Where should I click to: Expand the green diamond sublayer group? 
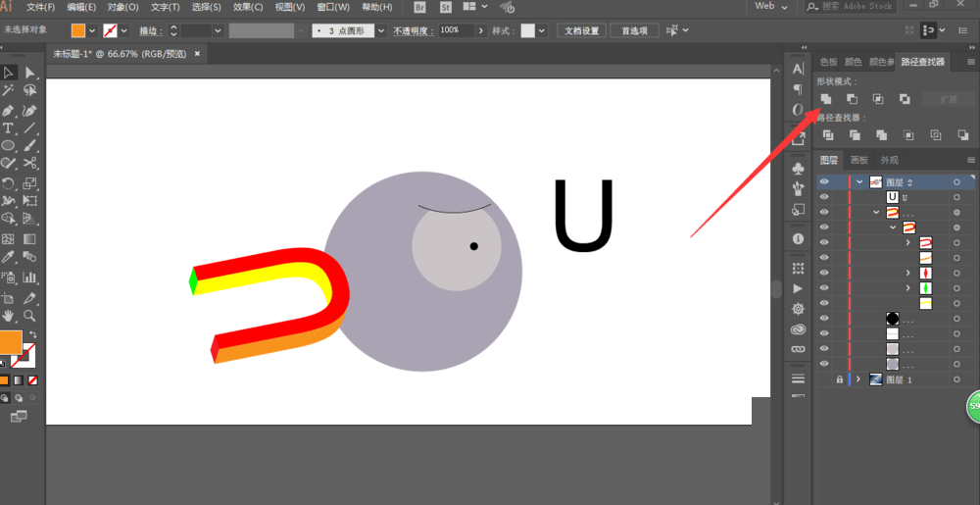908,287
